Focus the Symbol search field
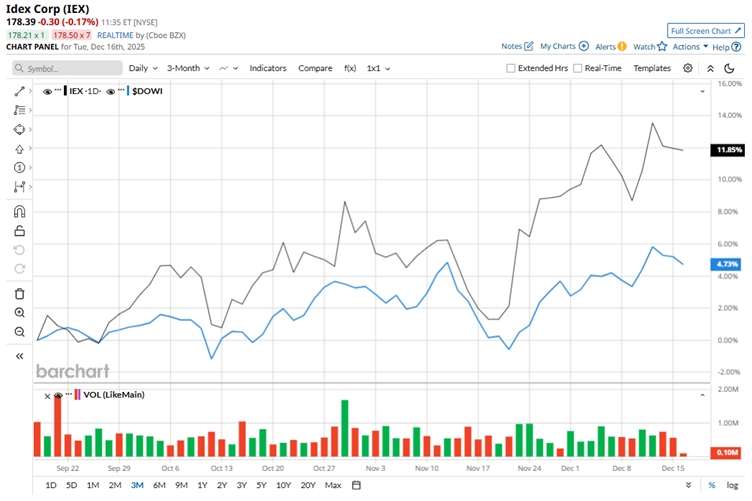Image resolution: width=752 pixels, height=501 pixels. coord(67,68)
